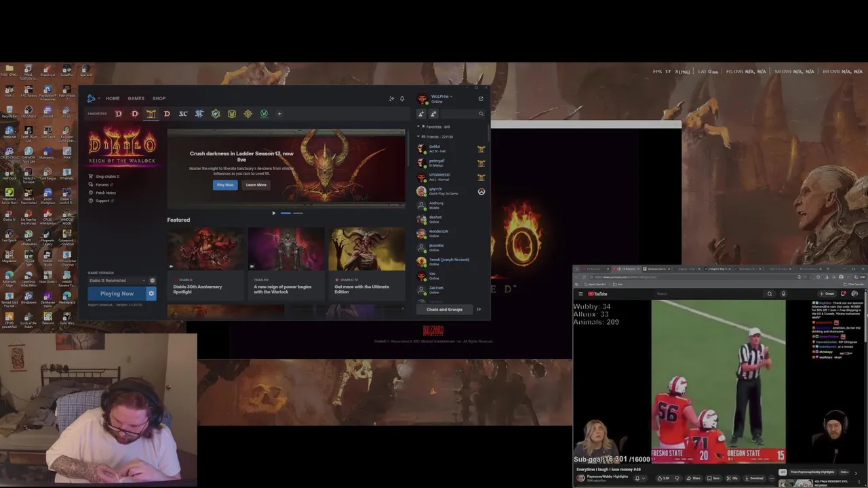Click the YouTube logo in the browser window
This screenshot has width=868, height=488.
click(x=597, y=294)
